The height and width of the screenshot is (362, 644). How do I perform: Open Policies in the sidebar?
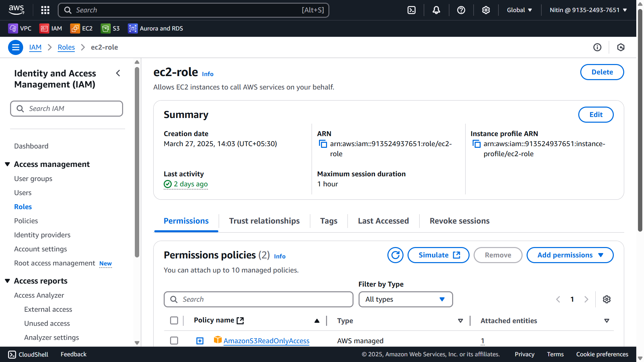click(x=26, y=221)
